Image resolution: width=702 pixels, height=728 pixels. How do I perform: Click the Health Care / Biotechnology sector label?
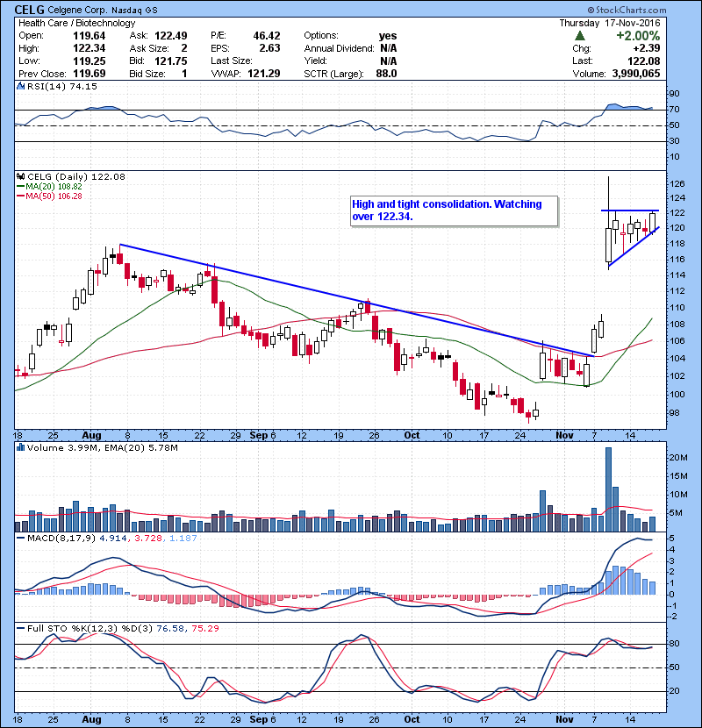pyautogui.click(x=76, y=23)
